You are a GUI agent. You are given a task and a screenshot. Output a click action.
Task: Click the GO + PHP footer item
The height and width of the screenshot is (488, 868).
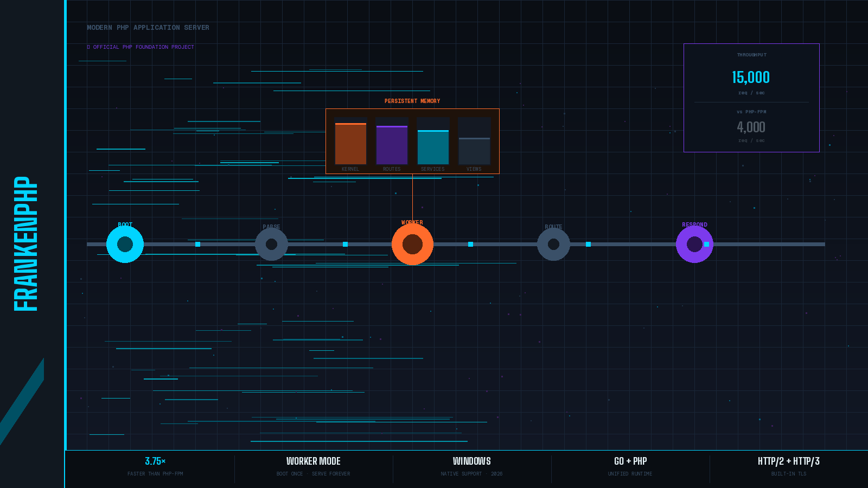tap(630, 461)
